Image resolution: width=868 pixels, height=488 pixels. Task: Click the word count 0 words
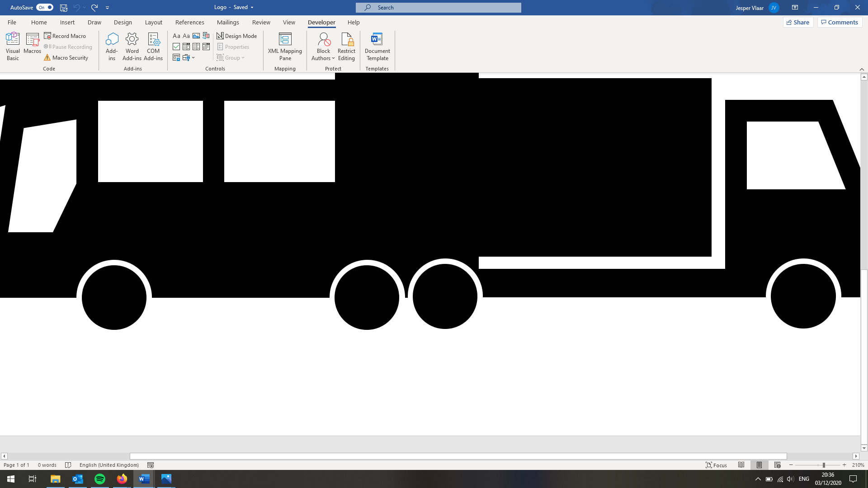pyautogui.click(x=47, y=465)
